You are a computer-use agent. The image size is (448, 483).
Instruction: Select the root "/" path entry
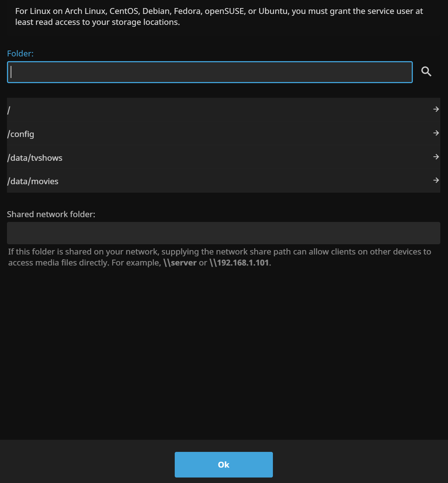pyautogui.click(x=147, y=109)
